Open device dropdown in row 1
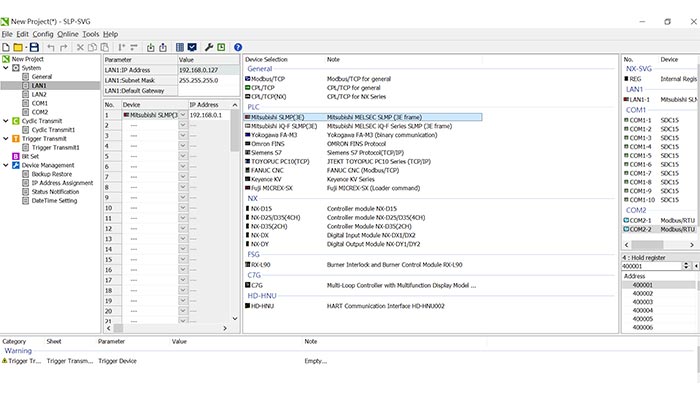Image resolution: width=700 pixels, height=400 pixels. (182, 115)
